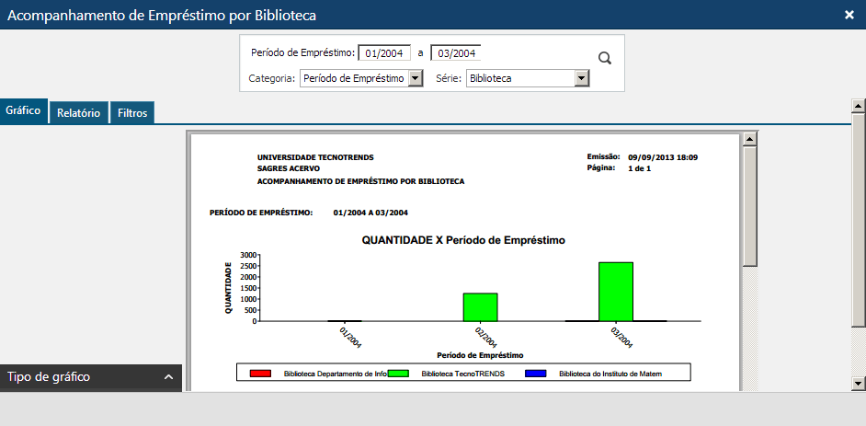
Task: Open the Filtros tab
Action: (x=133, y=113)
